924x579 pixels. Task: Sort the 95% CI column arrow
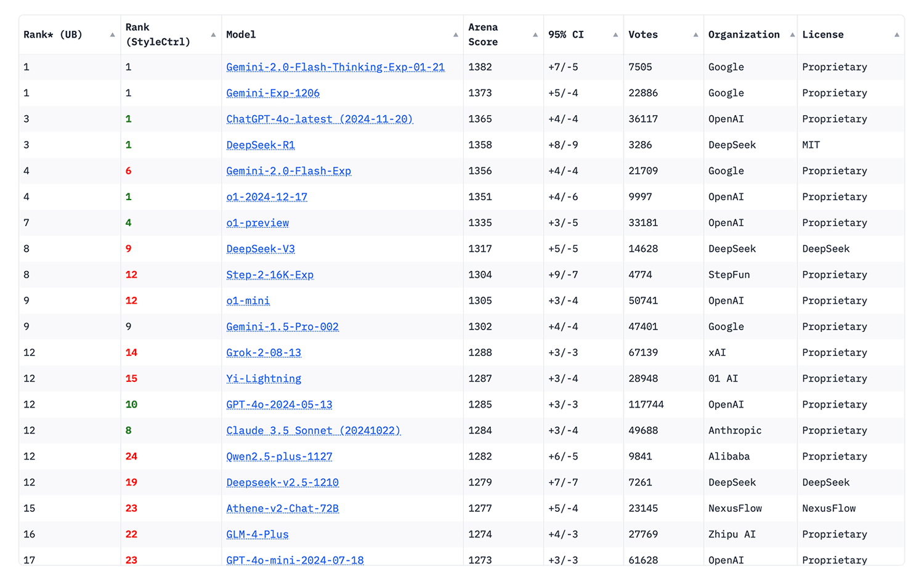[x=615, y=35]
